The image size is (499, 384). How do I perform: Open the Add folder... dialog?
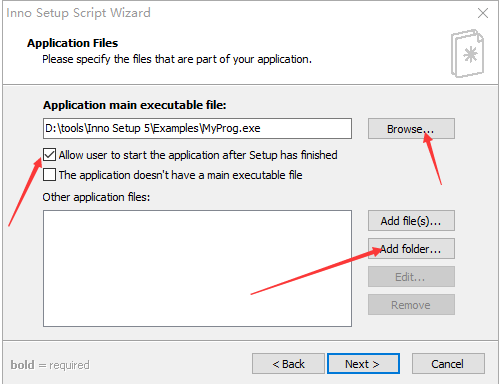point(411,249)
